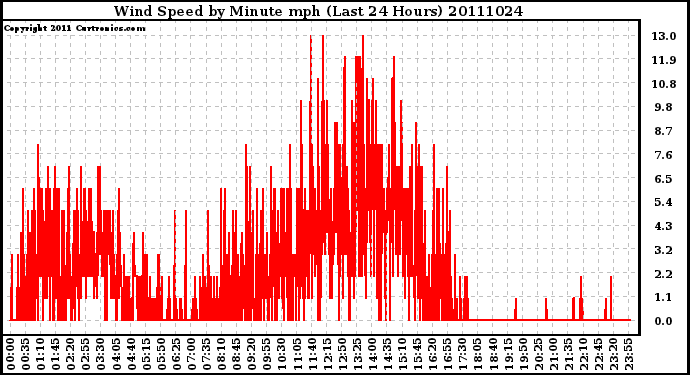
Task: Click the time label 01:10
Action: pos(40,355)
